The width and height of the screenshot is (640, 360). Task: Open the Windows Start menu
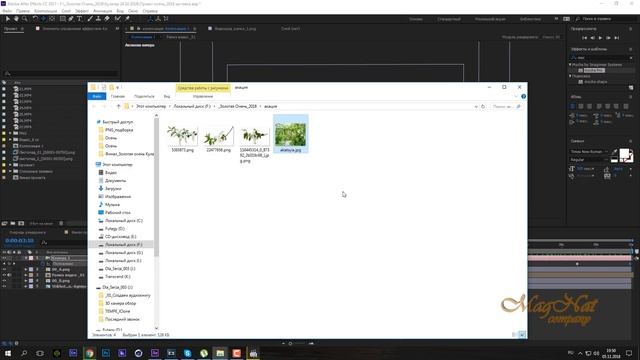8,353
